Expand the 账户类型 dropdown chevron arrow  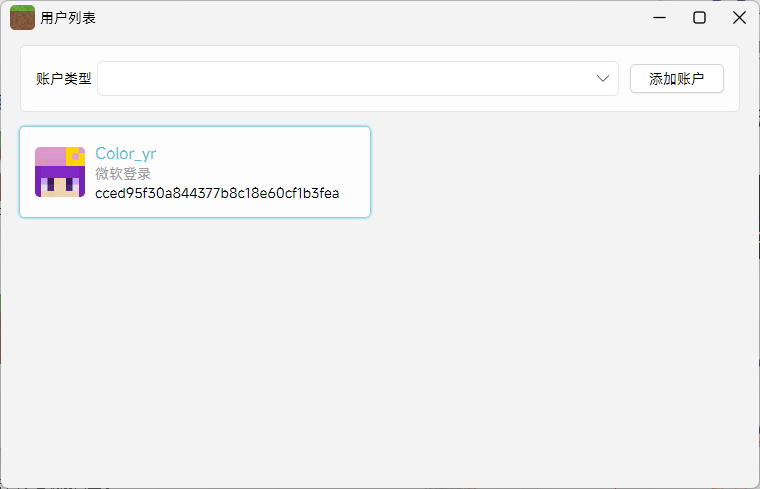coord(603,79)
